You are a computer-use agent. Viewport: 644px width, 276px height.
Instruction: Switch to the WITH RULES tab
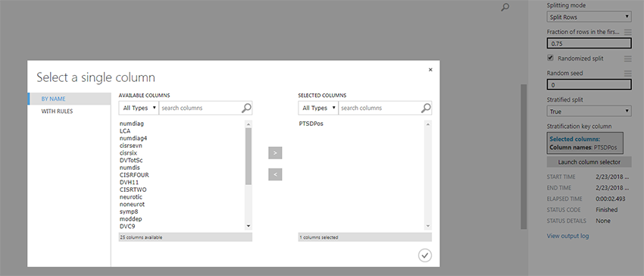coord(57,111)
